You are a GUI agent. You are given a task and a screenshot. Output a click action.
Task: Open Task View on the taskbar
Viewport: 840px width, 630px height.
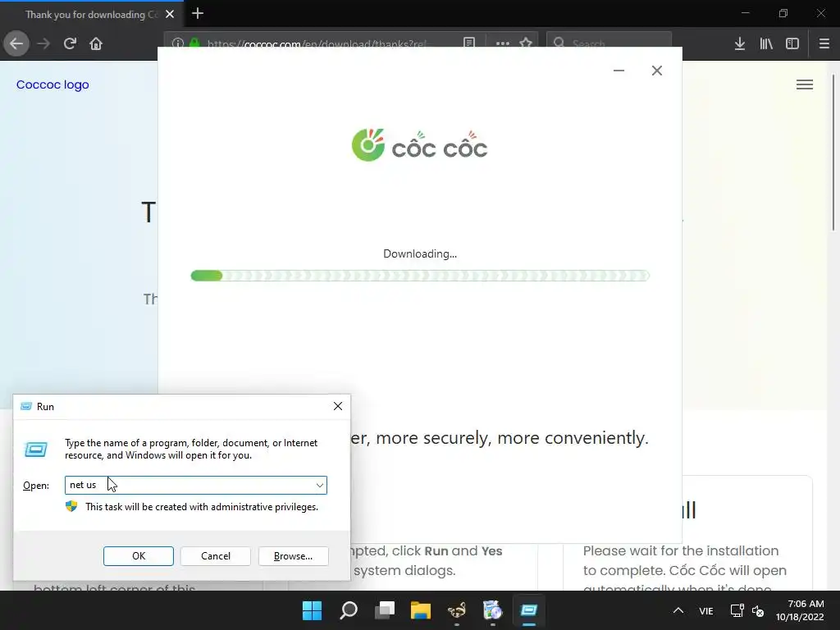pos(385,610)
